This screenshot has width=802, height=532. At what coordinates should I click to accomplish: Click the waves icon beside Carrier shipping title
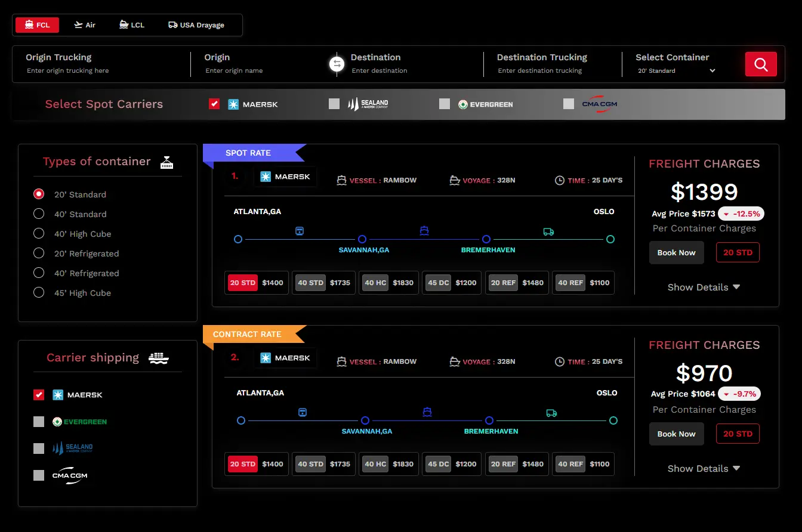coord(158,357)
